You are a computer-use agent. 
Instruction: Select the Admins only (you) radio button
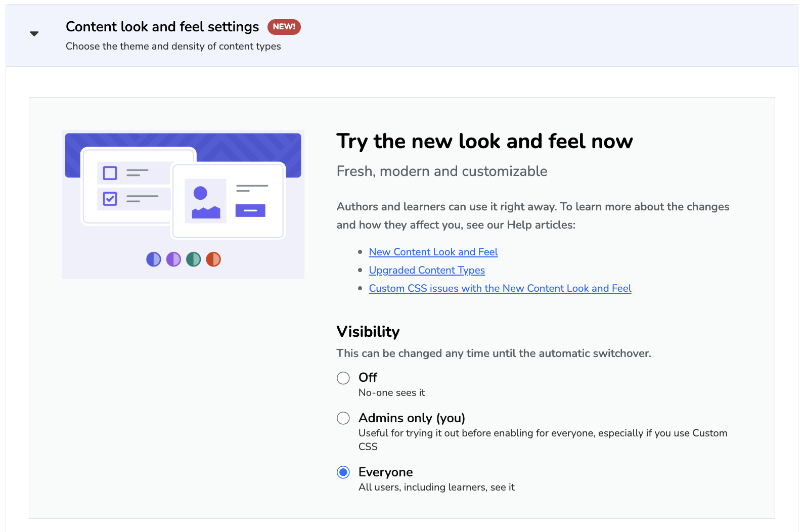point(343,418)
